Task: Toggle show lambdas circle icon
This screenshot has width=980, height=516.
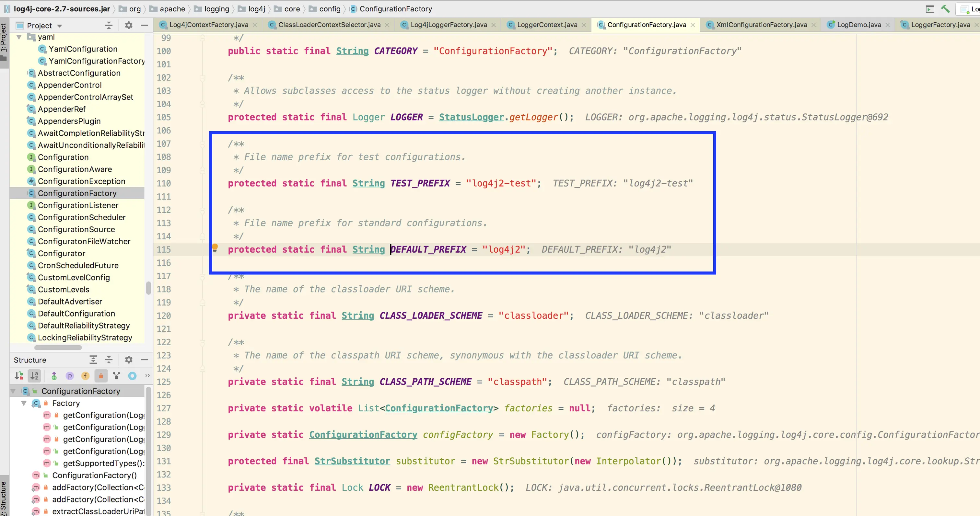Action: (132, 376)
